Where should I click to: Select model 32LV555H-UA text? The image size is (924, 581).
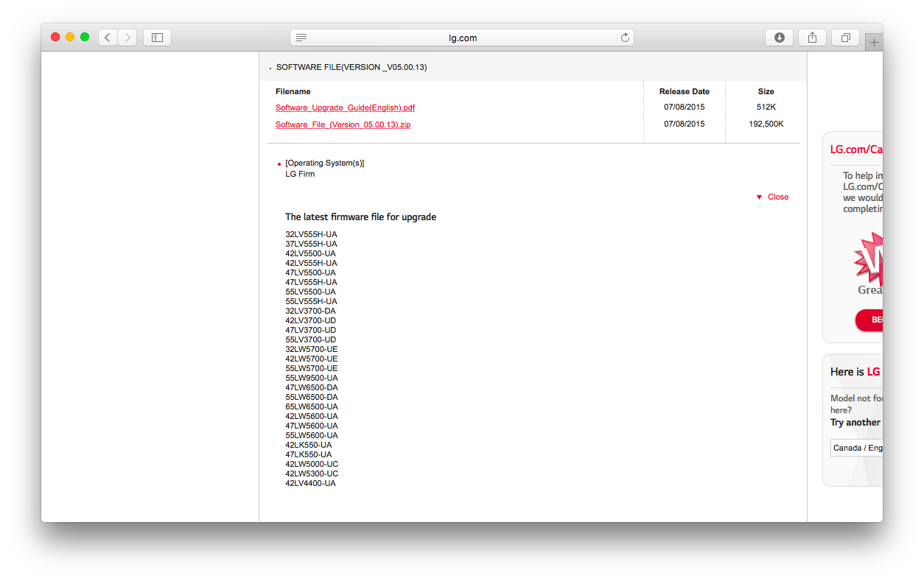pyautogui.click(x=311, y=234)
